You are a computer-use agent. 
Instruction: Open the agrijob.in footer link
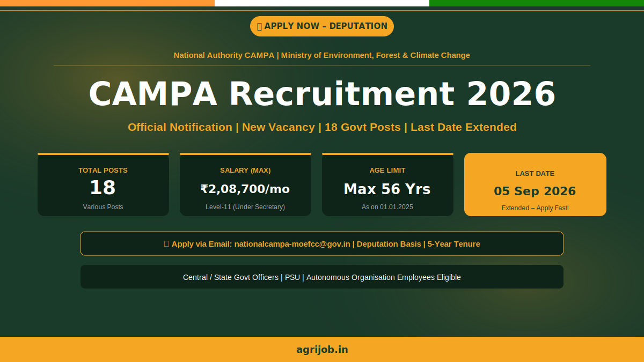pos(322,350)
